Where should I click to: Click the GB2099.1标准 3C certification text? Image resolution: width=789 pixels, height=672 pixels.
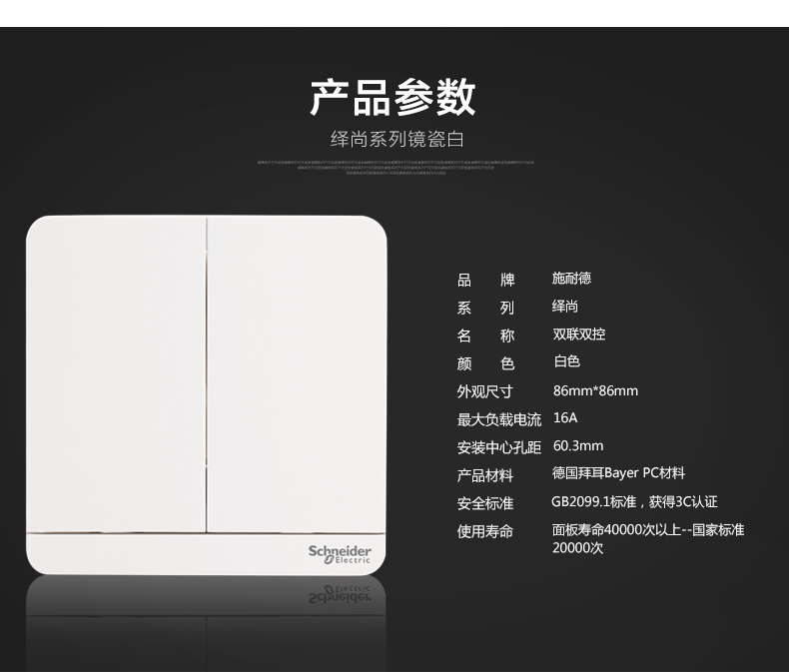634,501
